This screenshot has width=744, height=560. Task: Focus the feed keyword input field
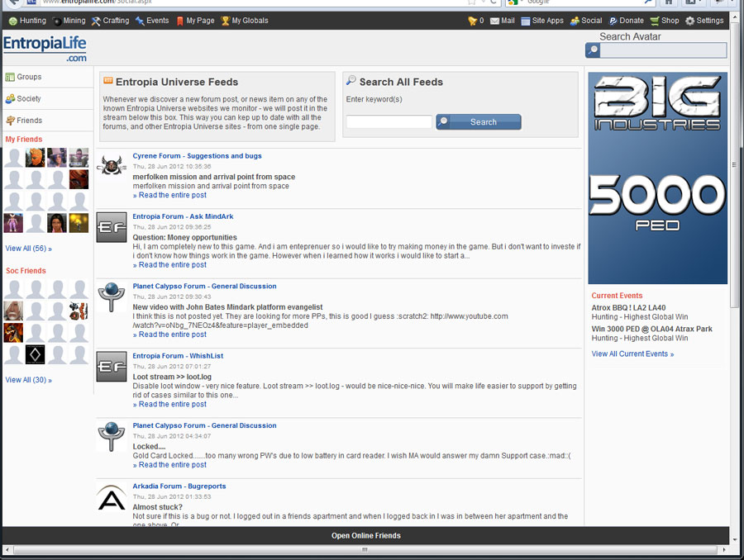coord(389,122)
